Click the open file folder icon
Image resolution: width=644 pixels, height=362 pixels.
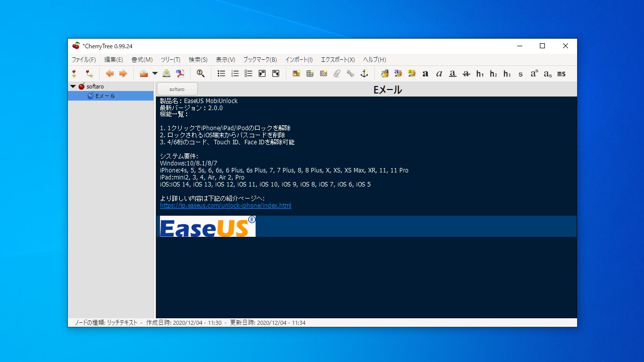pos(144,73)
